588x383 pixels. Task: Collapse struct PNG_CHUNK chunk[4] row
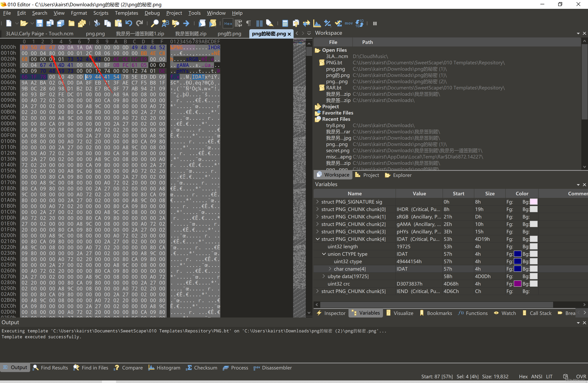coord(318,239)
